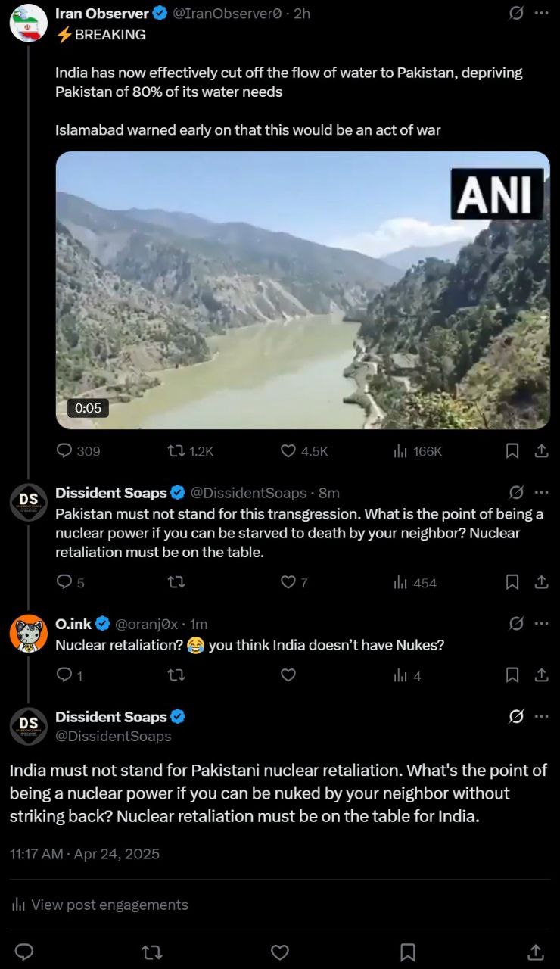Image resolution: width=560 pixels, height=969 pixels.
Task: Share the Iran Observer post
Action: (541, 451)
